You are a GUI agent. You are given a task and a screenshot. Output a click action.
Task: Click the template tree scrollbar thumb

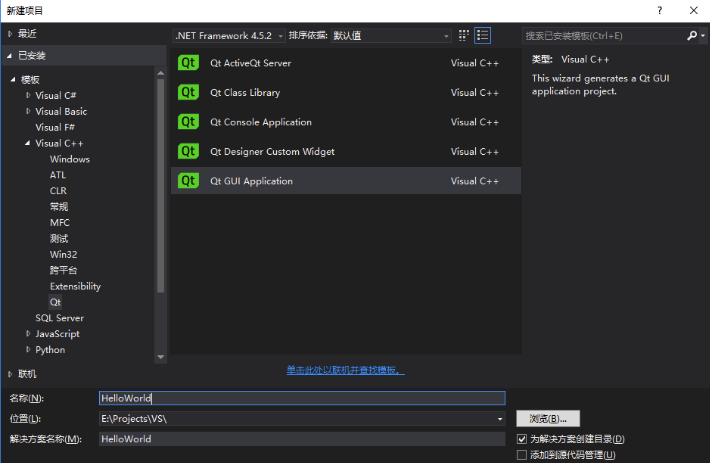pos(160,186)
